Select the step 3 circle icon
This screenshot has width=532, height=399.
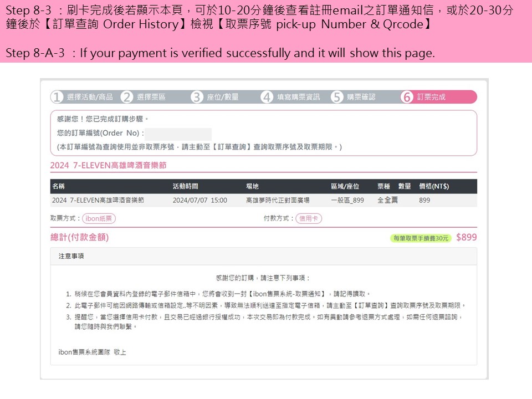point(197,97)
